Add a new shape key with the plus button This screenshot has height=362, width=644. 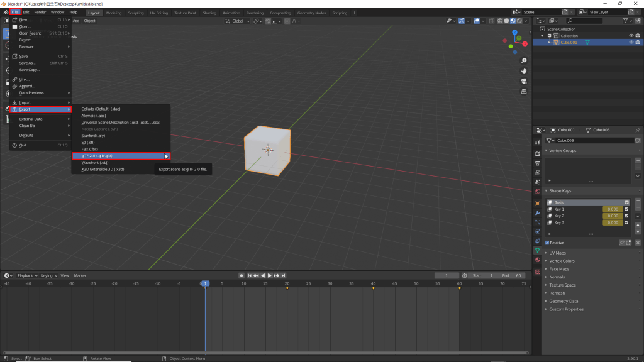coord(638,200)
